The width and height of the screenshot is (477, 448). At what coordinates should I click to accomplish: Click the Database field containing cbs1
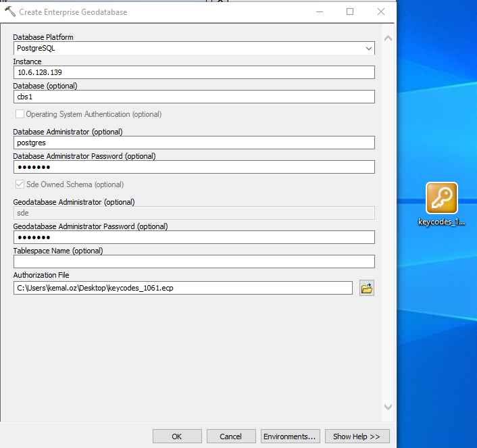pos(194,97)
